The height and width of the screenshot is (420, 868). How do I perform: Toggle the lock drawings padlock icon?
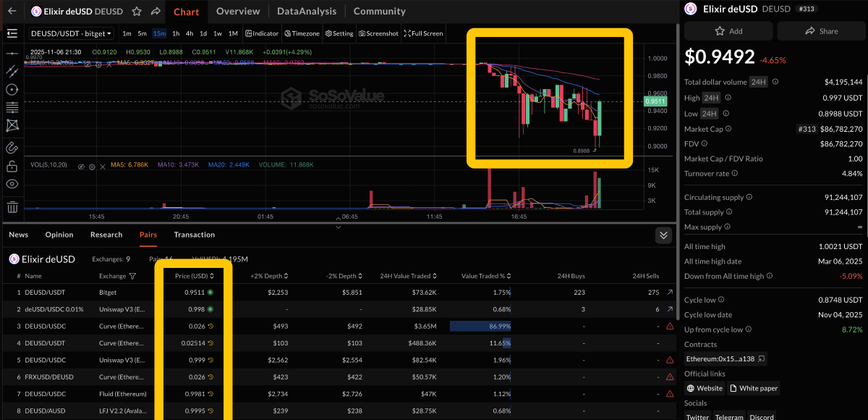click(12, 166)
